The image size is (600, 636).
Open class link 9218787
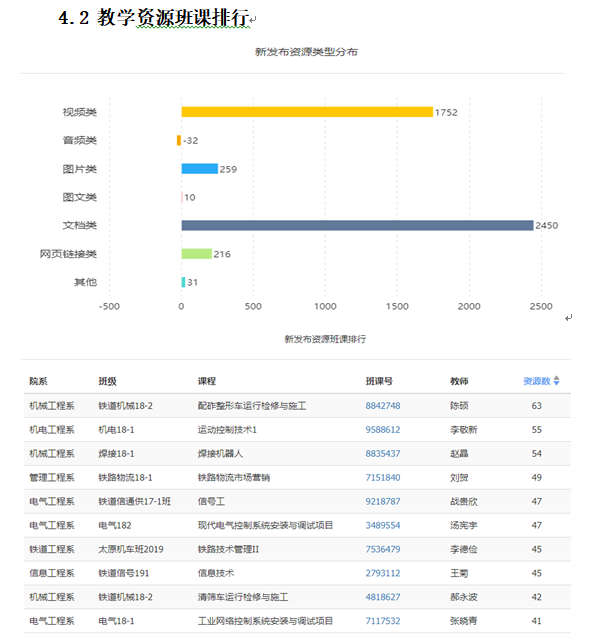click(x=383, y=502)
